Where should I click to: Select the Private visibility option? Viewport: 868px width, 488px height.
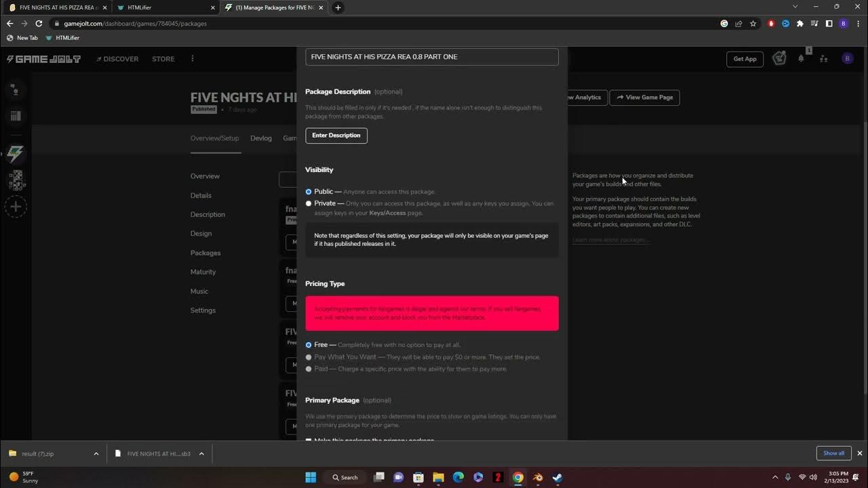(309, 203)
